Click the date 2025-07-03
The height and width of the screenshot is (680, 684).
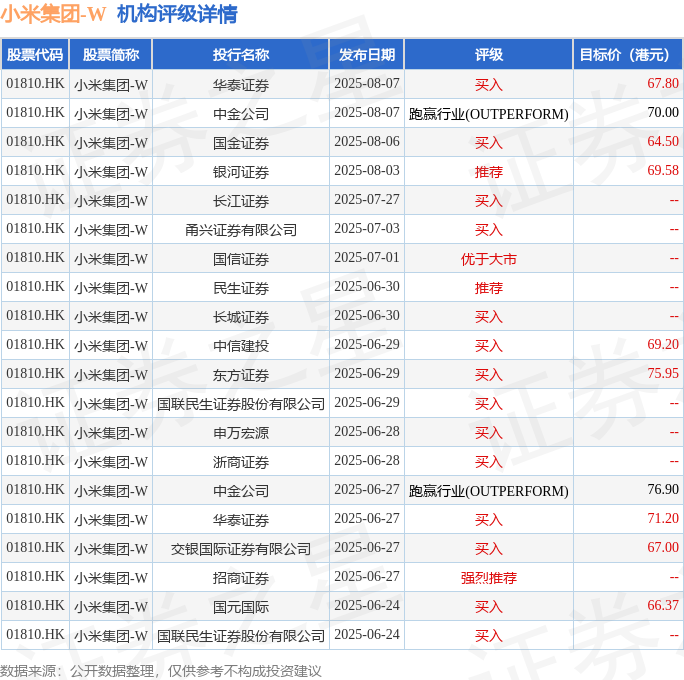(x=367, y=229)
